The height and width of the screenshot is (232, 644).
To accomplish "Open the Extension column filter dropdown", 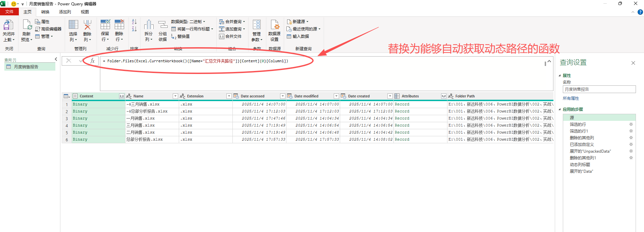I will coord(229,96).
